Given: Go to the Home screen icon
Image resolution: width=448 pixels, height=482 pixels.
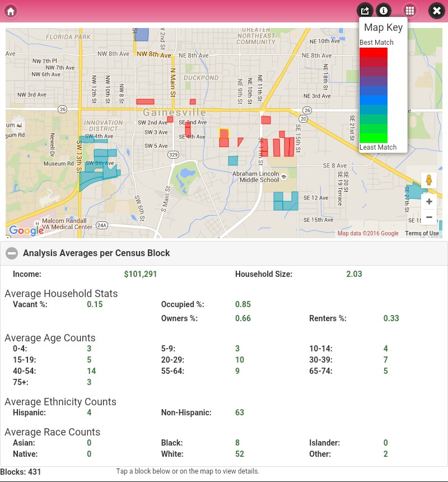Looking at the screenshot, I should tap(11, 11).
